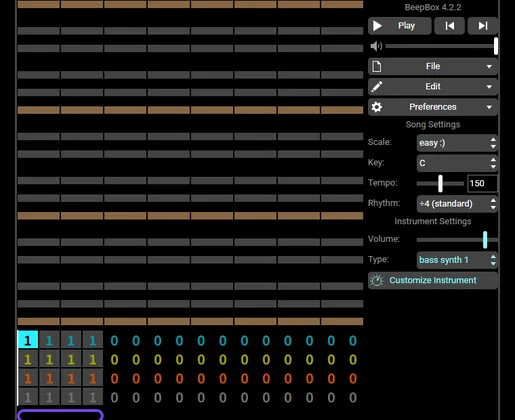Click the gear icon on Preferences
515x420 pixels.
click(x=377, y=107)
